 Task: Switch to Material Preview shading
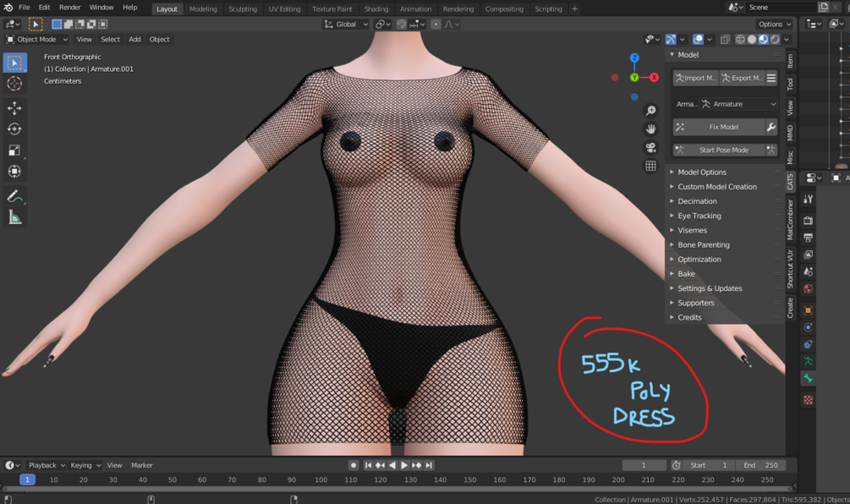click(x=763, y=40)
